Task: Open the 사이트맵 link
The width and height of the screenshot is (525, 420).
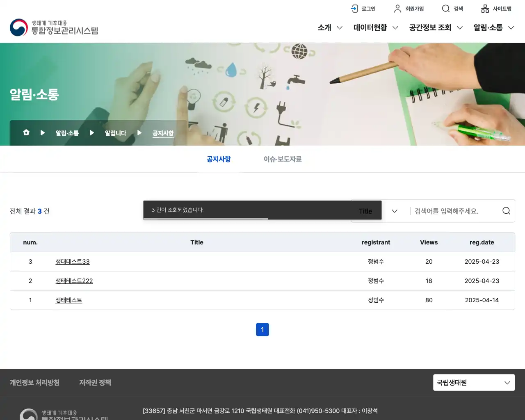Action: (502, 9)
